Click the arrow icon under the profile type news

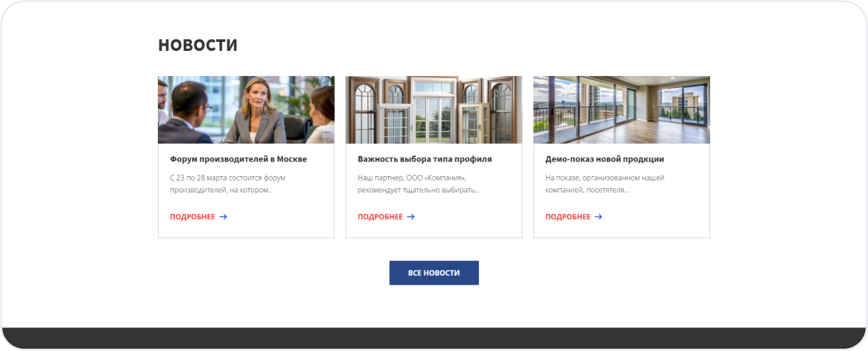410,217
